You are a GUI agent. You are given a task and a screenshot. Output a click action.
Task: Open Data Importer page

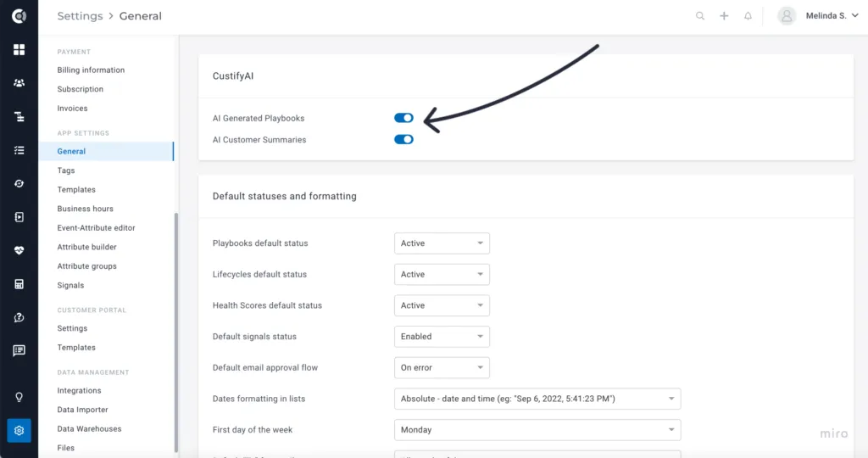tap(82, 410)
